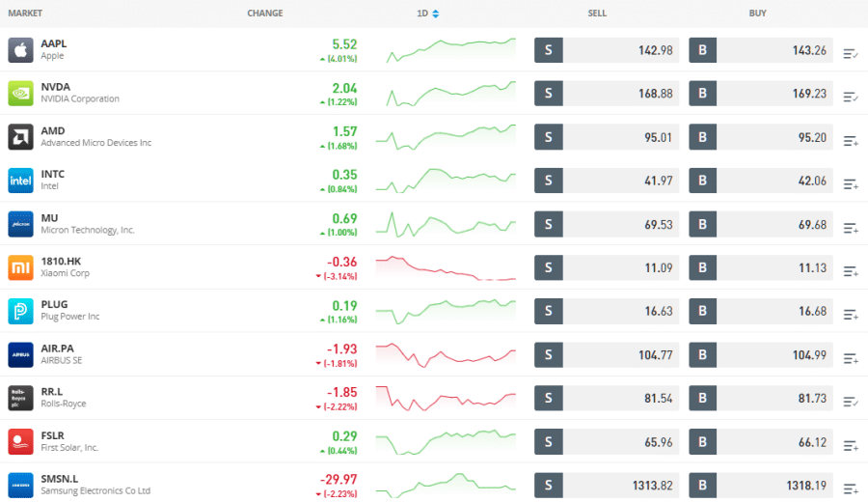Toggle watchlist icon for NVDA row

pyautogui.click(x=851, y=97)
